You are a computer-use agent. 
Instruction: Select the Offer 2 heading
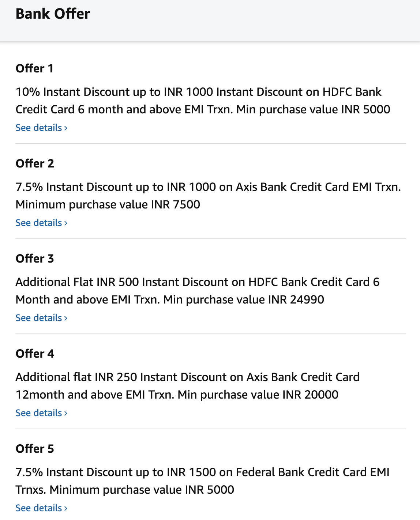(x=35, y=163)
